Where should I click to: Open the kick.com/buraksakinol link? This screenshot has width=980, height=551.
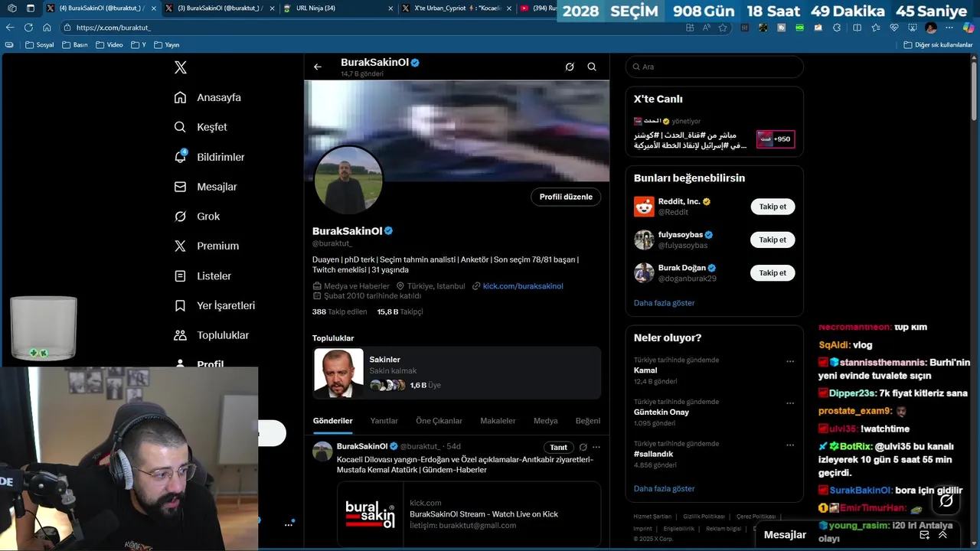tap(523, 286)
